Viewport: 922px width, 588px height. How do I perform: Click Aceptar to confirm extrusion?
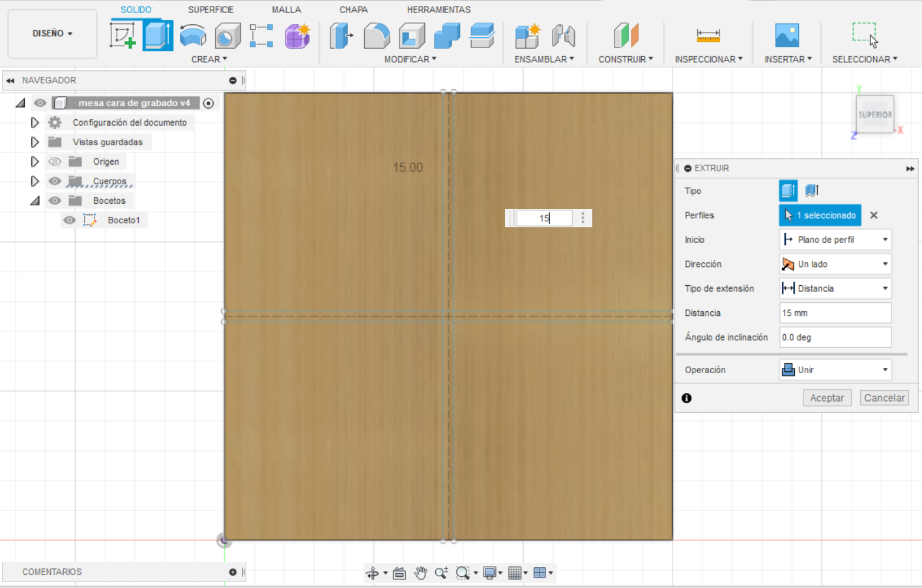point(827,398)
